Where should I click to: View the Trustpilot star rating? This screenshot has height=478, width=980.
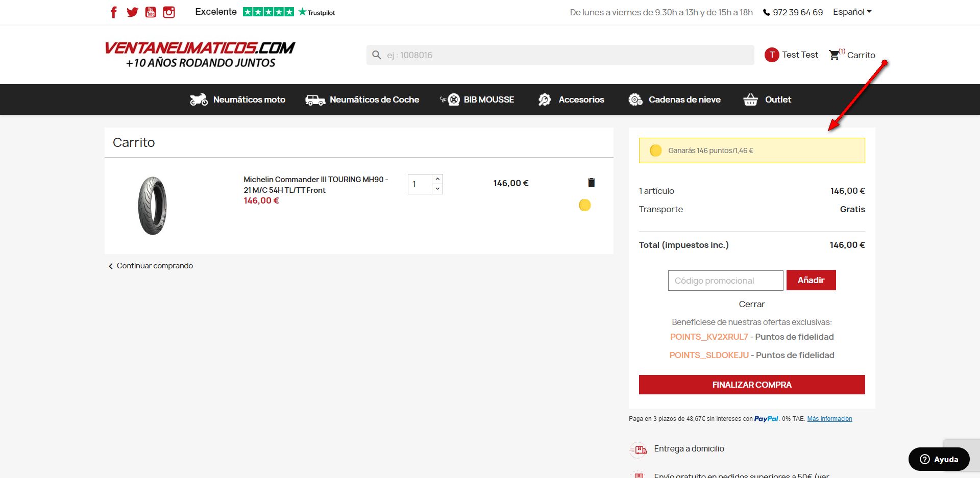(268, 12)
